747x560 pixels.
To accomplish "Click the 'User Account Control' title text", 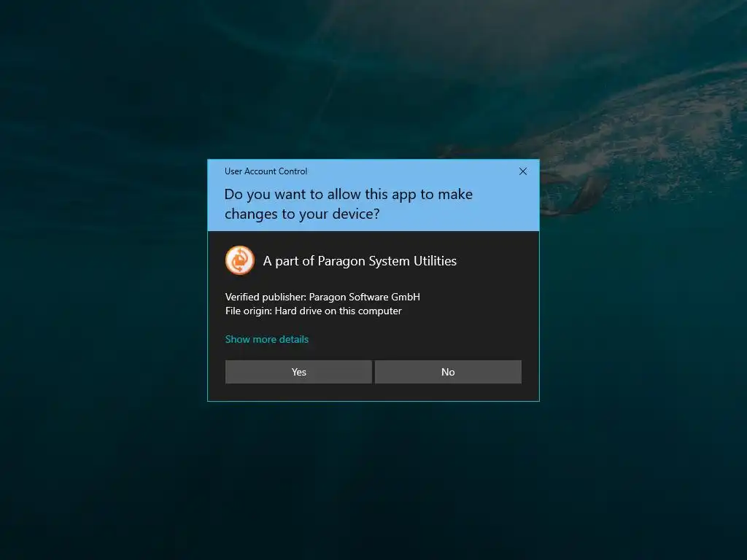I will (x=266, y=171).
